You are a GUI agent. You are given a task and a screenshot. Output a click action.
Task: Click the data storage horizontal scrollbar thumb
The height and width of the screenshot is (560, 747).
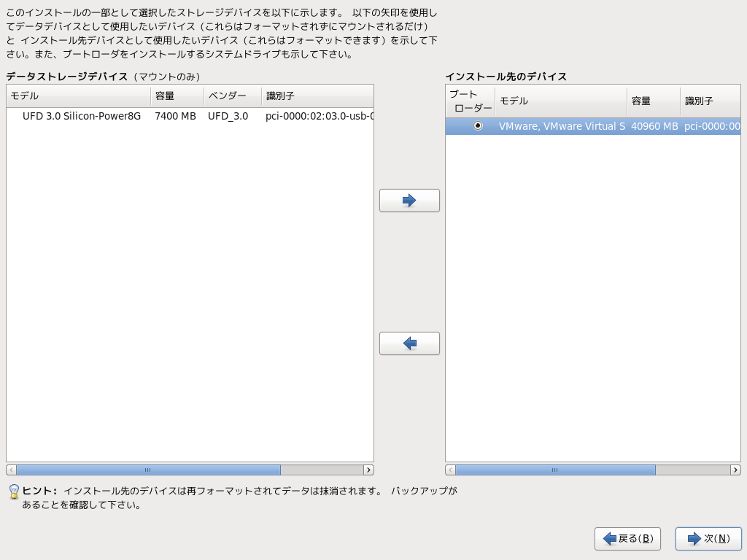click(148, 470)
